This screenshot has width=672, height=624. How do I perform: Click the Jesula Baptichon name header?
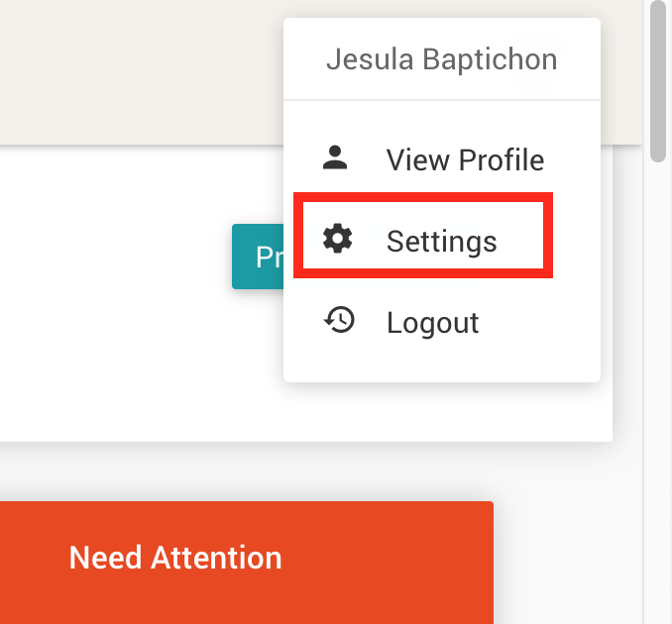coord(441,59)
